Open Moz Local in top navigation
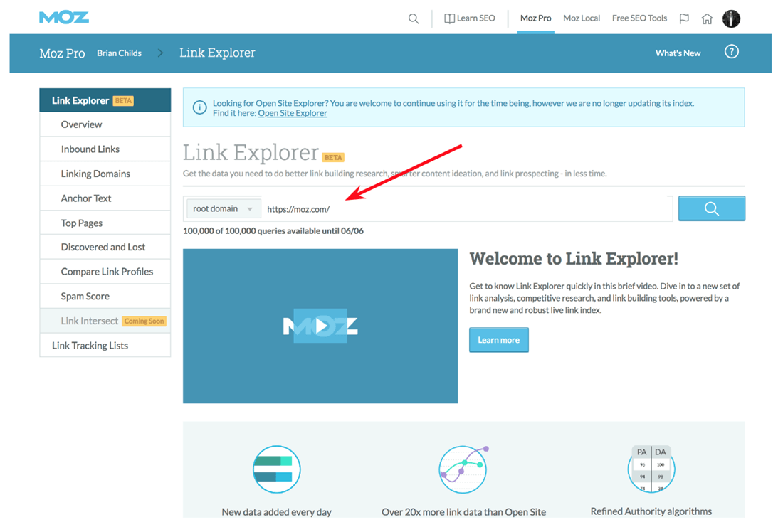 582,18
